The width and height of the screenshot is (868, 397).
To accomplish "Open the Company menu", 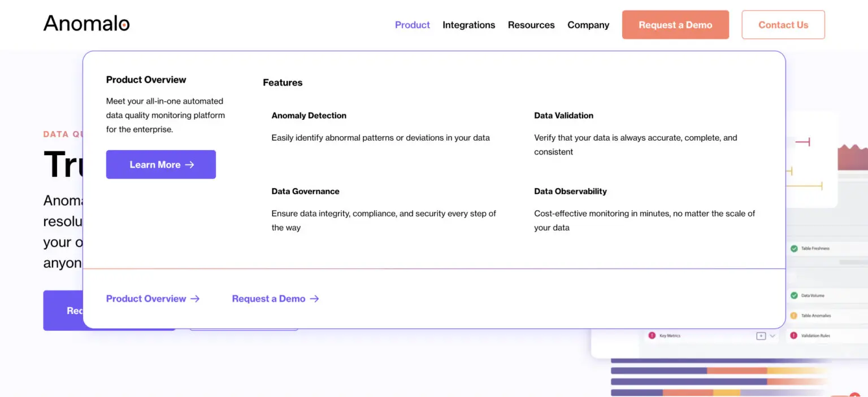I will click(x=588, y=25).
